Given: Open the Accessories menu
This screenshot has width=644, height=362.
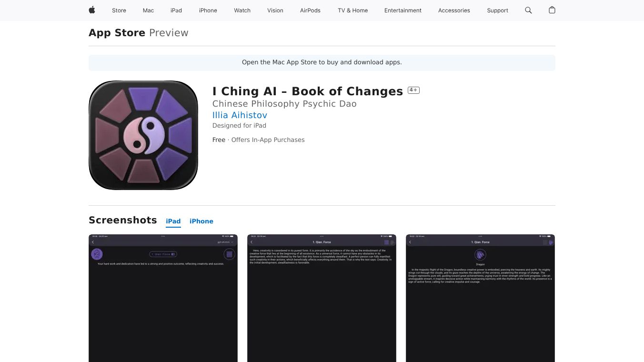Looking at the screenshot, I should pyautogui.click(x=454, y=10).
